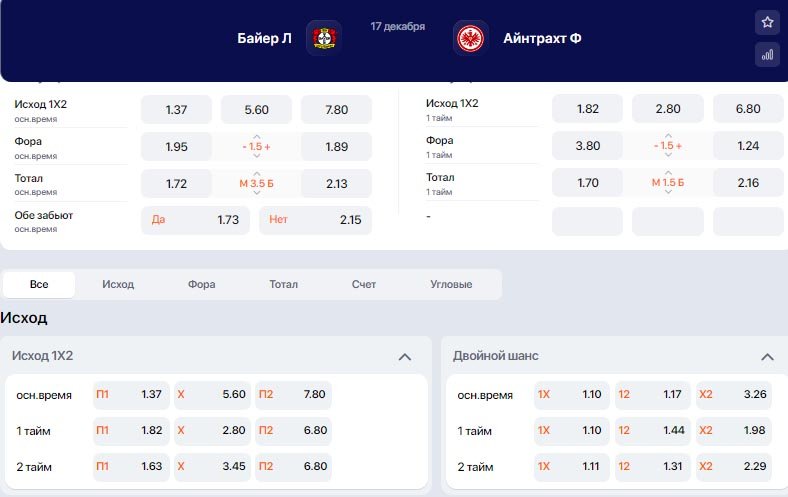Click the Eintracht Frankfurt team logo
This screenshot has height=497, width=788.
(470, 38)
